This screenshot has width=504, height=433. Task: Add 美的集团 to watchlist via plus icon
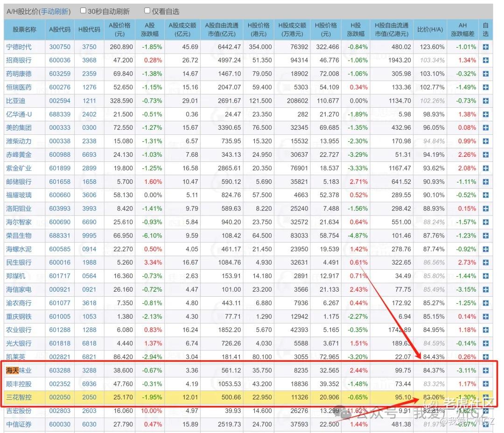pos(485,128)
